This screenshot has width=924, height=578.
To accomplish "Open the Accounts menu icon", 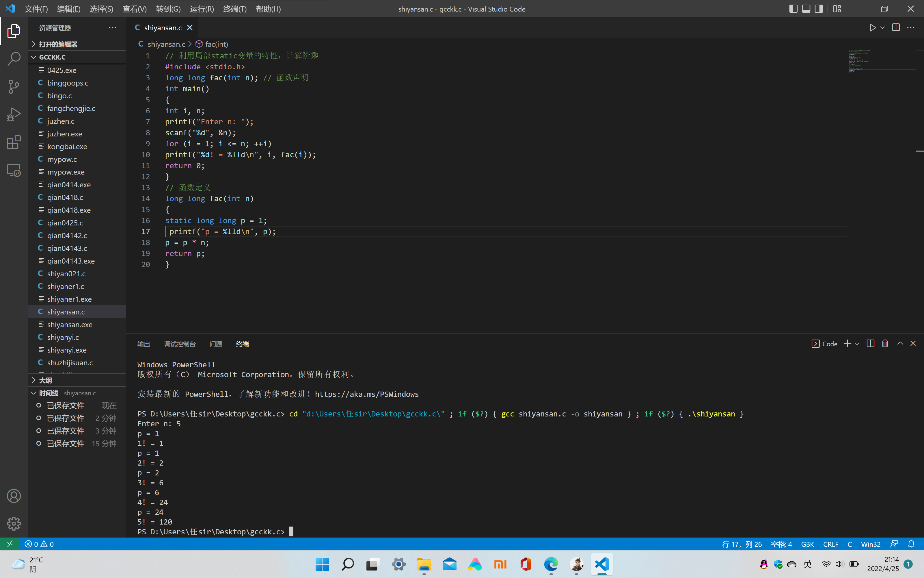I will click(14, 496).
